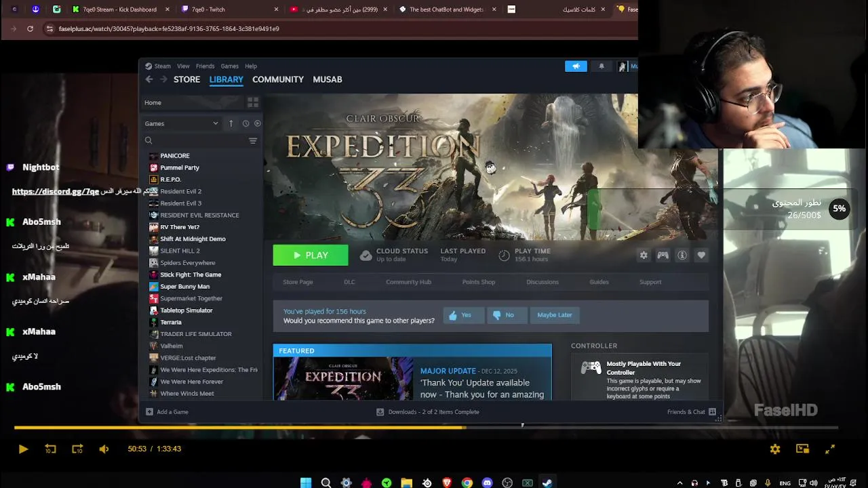
Task: Select the LIBRARY tab
Action: [x=226, y=79]
